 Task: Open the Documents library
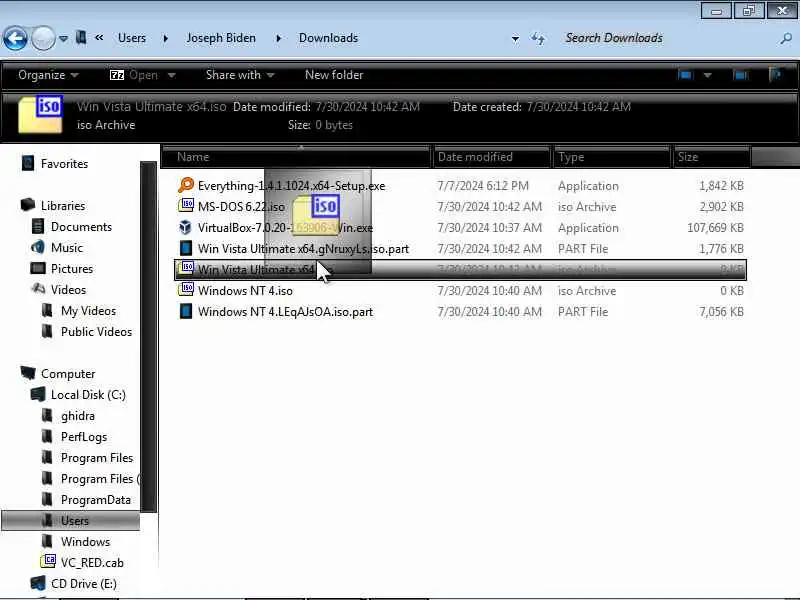click(81, 227)
